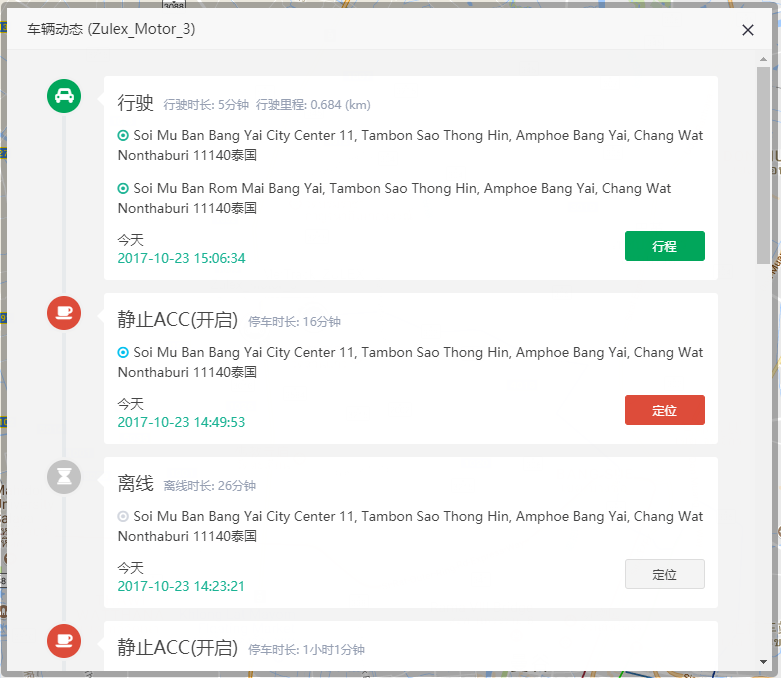Click the grey hourglass offline icon
Image resolution: width=781 pixels, height=678 pixels.
64,477
